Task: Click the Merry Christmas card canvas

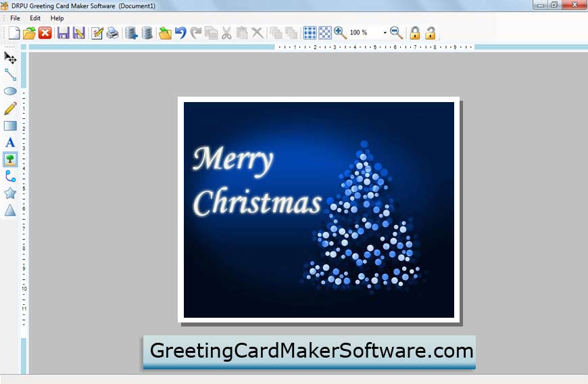Action: 319,210
